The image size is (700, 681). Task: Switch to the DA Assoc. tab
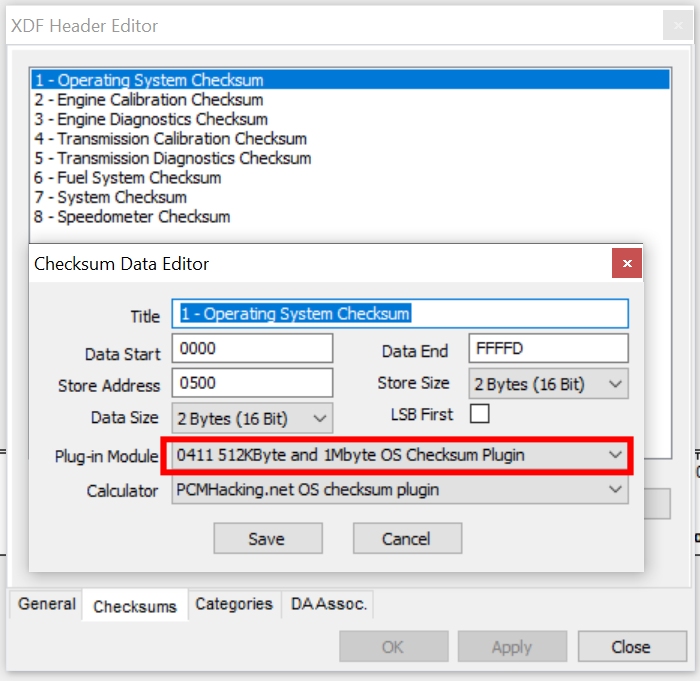329,604
